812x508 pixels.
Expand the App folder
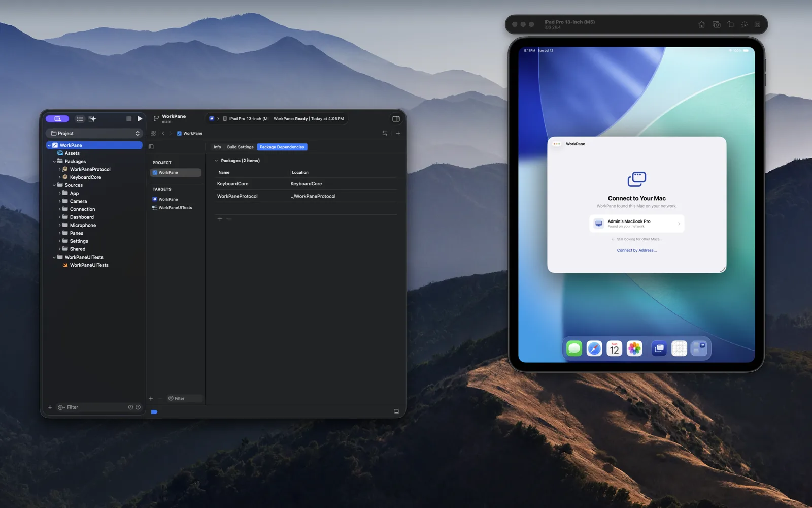(x=59, y=193)
